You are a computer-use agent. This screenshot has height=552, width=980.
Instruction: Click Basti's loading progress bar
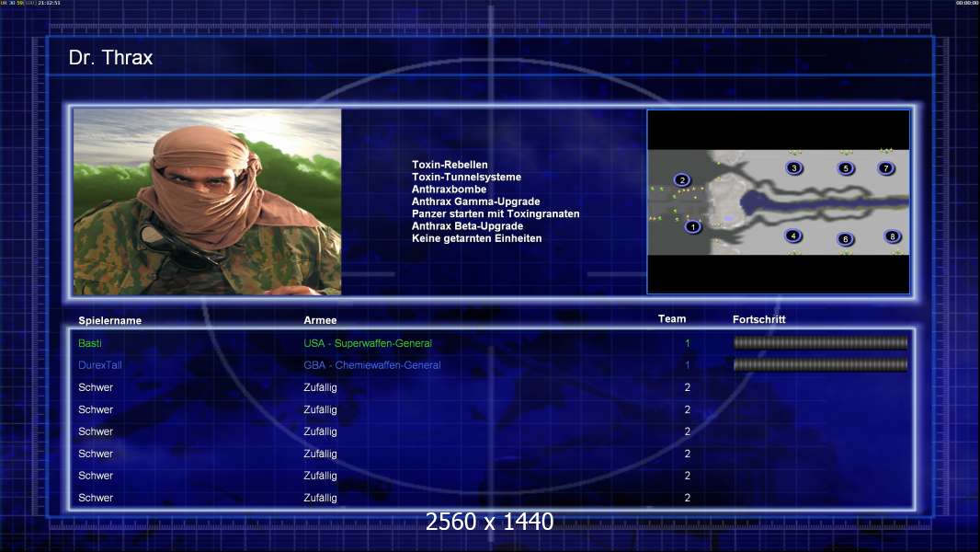[x=820, y=342]
